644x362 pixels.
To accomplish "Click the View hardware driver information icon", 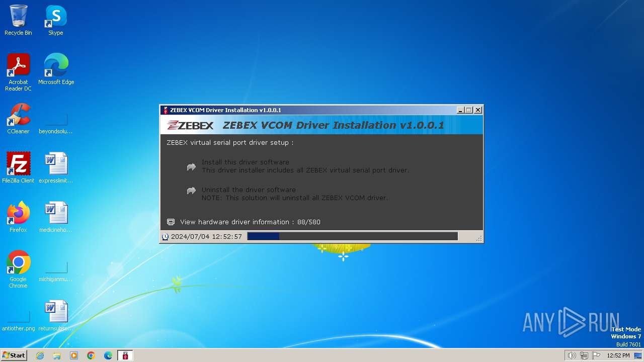I will (x=171, y=222).
